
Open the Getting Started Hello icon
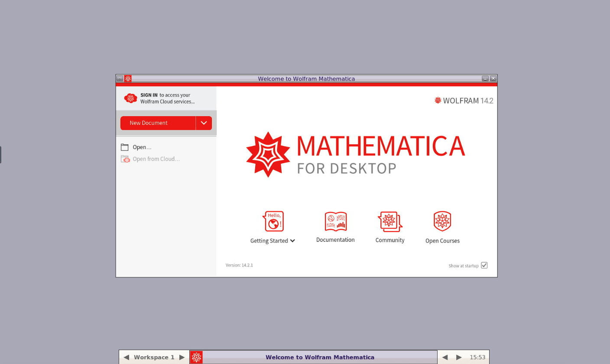[x=273, y=221]
